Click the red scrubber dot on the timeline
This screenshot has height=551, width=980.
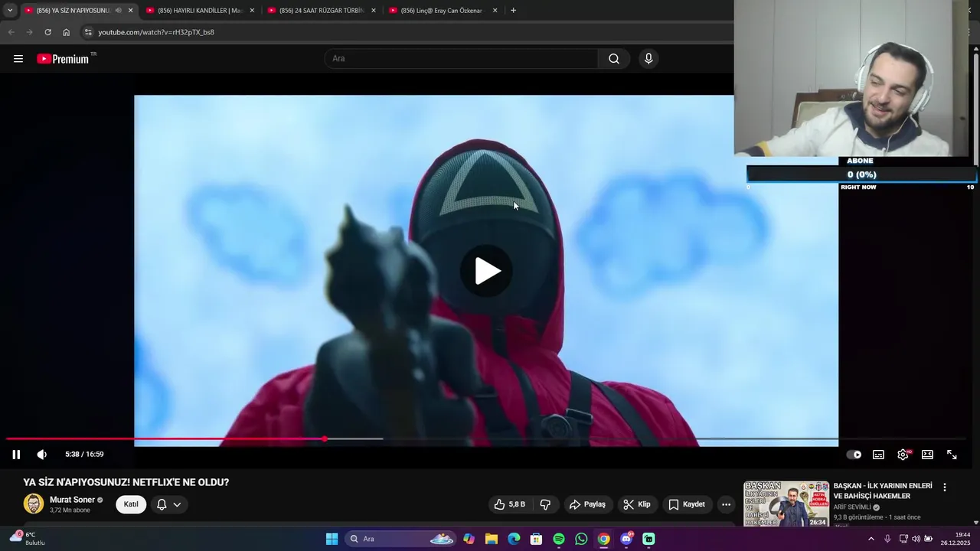[x=325, y=439]
